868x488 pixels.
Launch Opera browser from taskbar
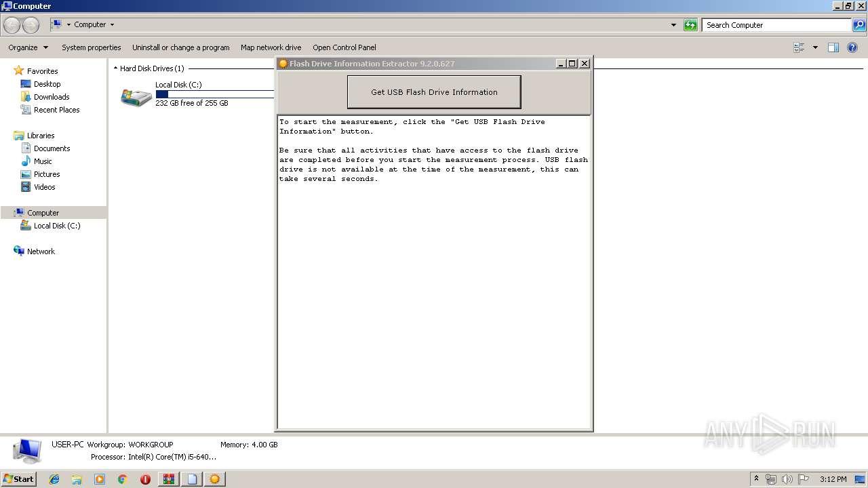click(x=145, y=479)
